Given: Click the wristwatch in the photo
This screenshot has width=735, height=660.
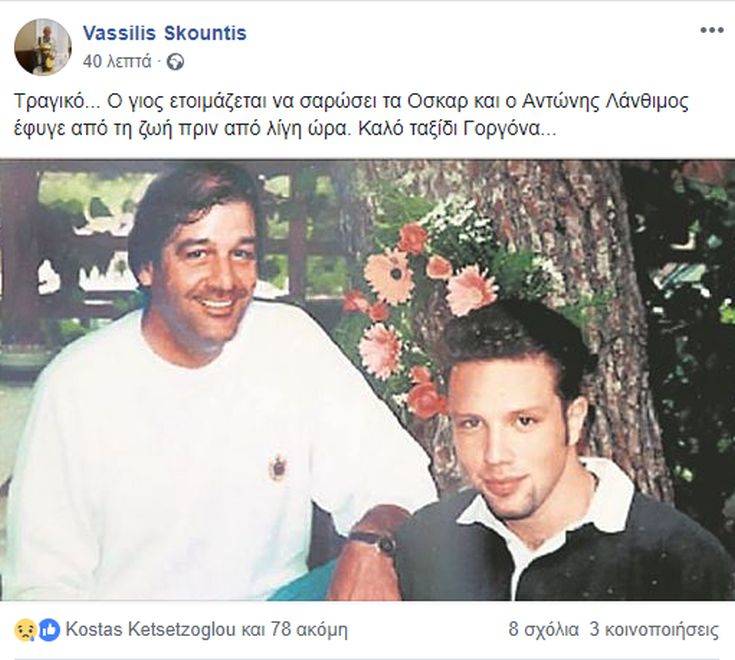Looking at the screenshot, I should coord(375,541).
